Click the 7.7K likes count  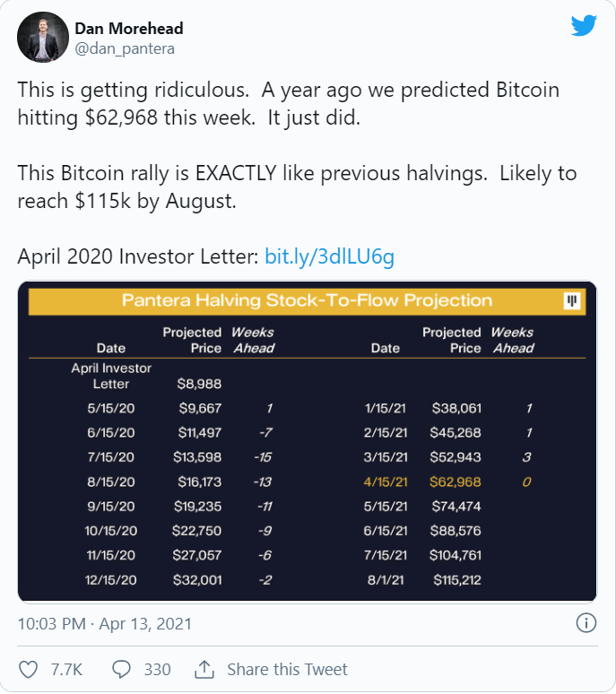[x=65, y=669]
